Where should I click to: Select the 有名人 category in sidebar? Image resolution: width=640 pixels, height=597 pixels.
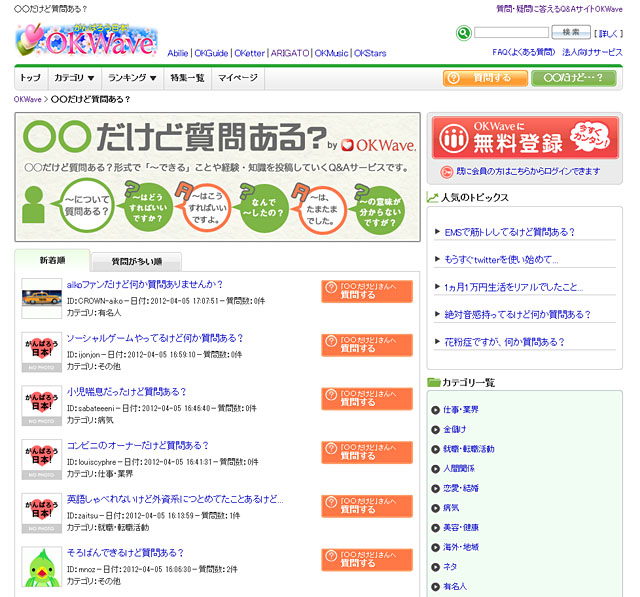(x=455, y=586)
